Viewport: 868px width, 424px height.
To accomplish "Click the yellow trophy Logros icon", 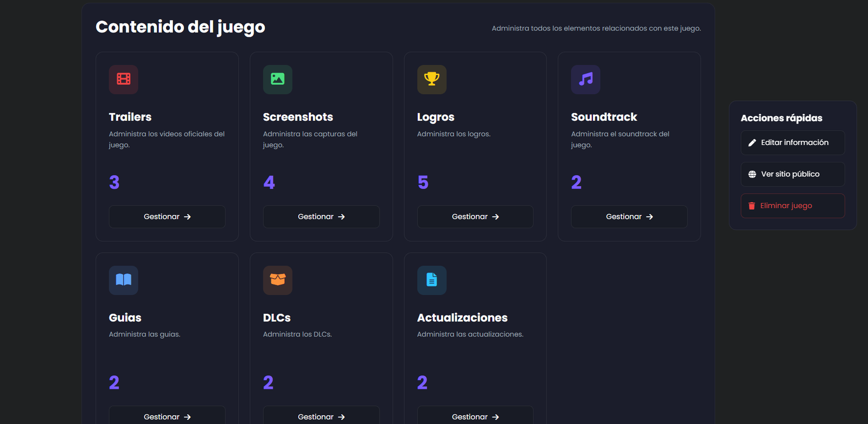I will (432, 79).
